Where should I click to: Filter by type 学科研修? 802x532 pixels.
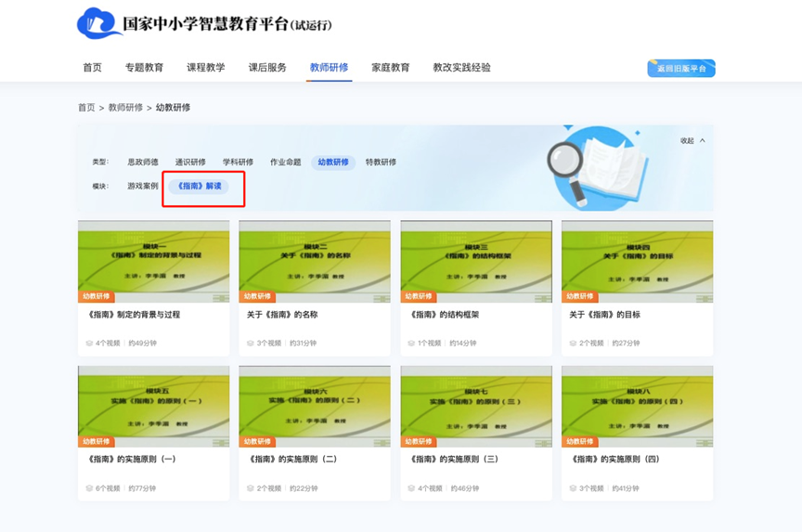tap(238, 162)
